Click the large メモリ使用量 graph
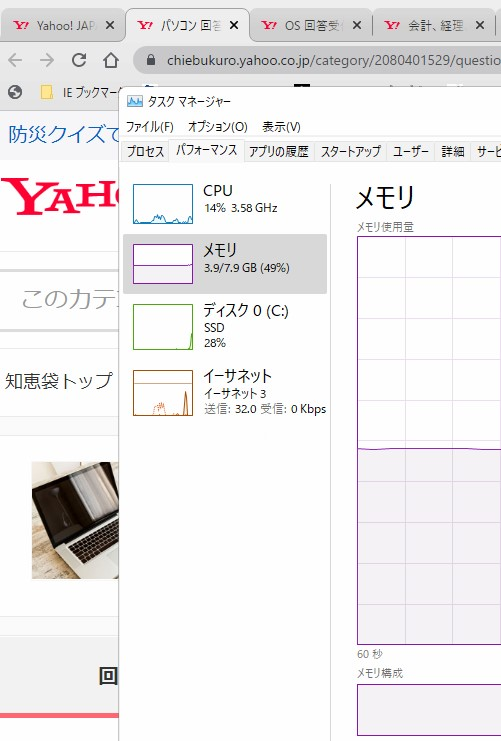Image resolution: width=501 pixels, height=741 pixels. point(429,440)
